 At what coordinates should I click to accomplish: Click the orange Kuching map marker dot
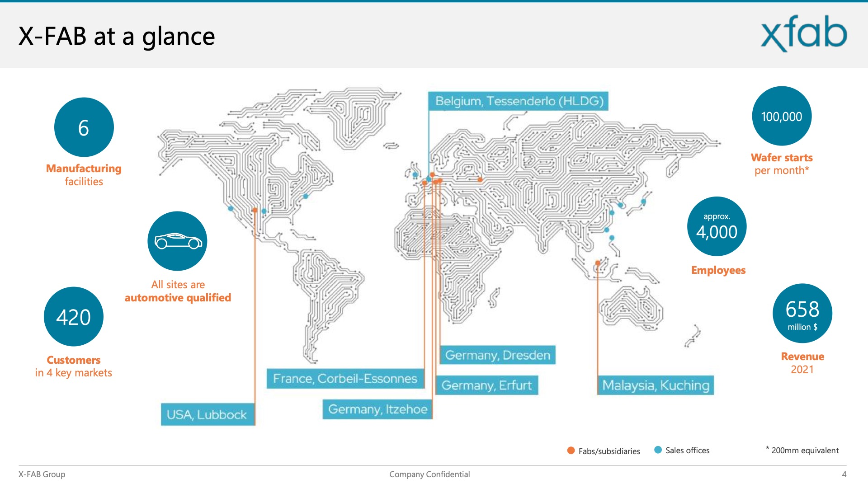pos(598,263)
